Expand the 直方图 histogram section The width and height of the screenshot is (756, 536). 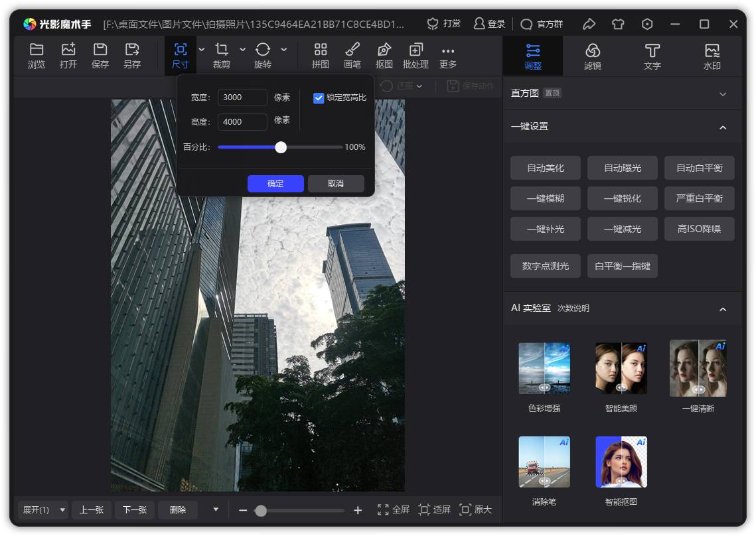coord(723,94)
